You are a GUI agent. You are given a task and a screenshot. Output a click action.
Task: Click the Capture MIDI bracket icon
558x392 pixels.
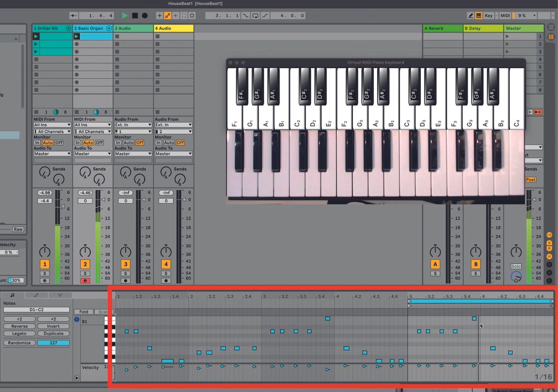click(x=184, y=15)
